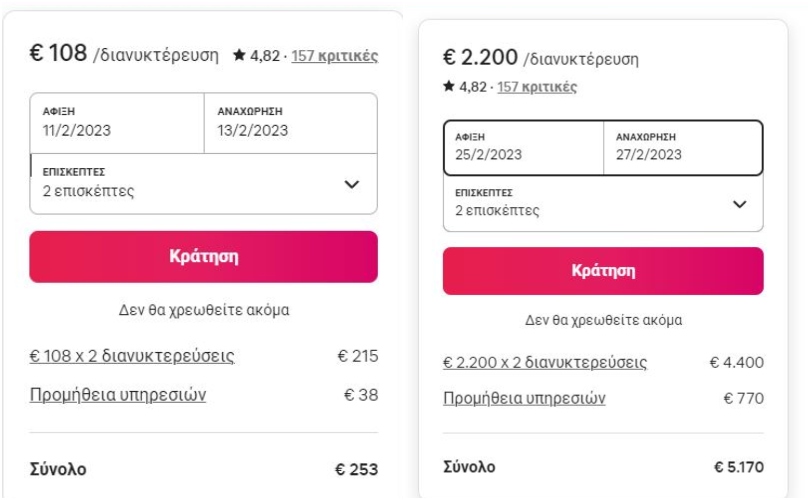Screen dimensions: 810x500
Task: Open Προμήθεια υπηρεσιών details in the left card
Action: (118, 394)
